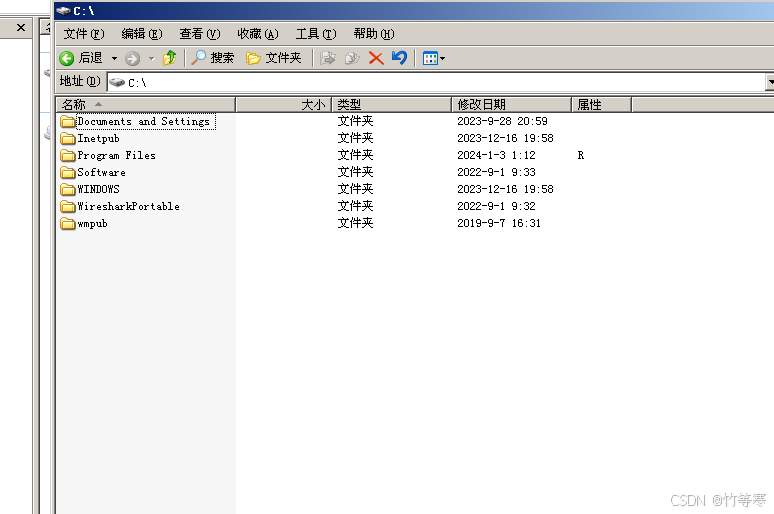The image size is (774, 514).
Task: Expand the address bar dropdown arrow
Action: coord(769,82)
